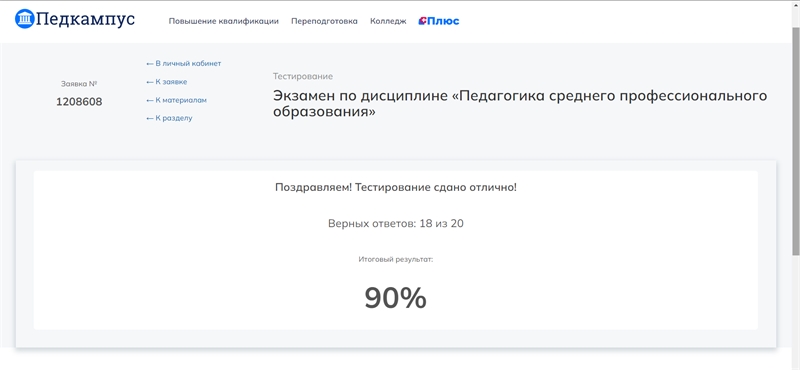
Task: Open the Переподготовка section
Action: pos(324,21)
